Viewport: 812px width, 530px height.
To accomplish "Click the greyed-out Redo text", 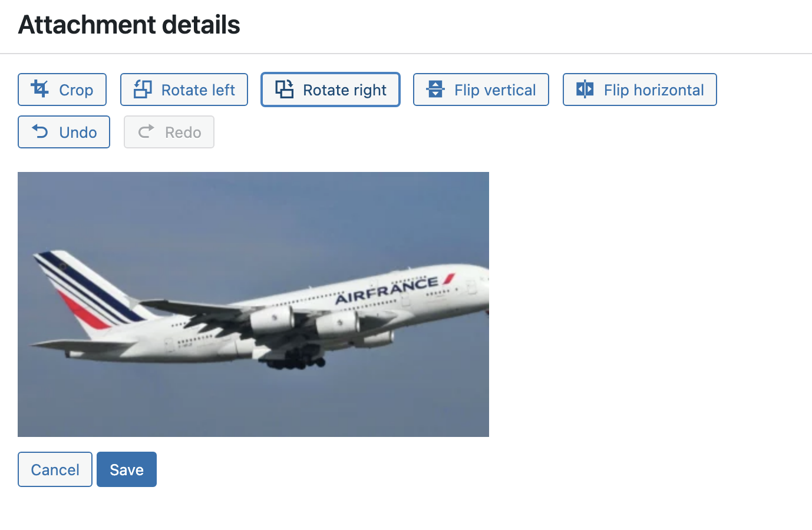I will point(183,132).
